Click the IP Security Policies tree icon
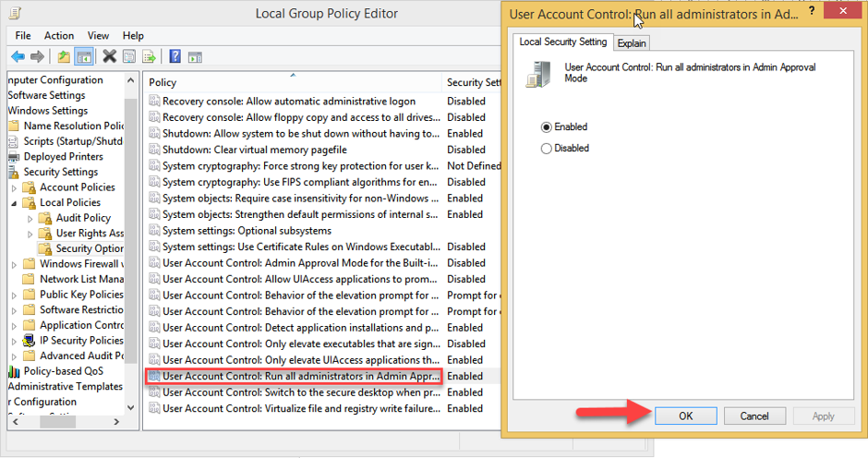 pos(29,341)
